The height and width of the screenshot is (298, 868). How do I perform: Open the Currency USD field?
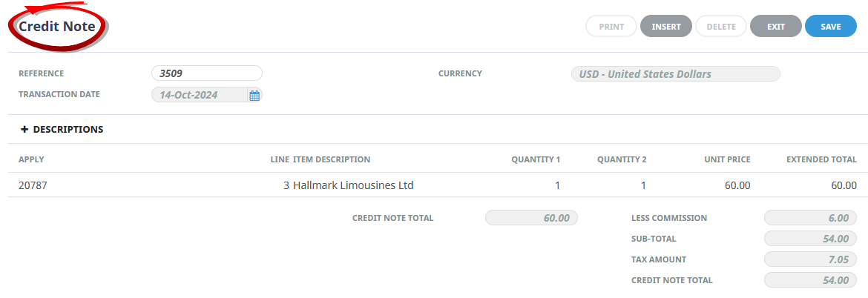[x=675, y=74]
